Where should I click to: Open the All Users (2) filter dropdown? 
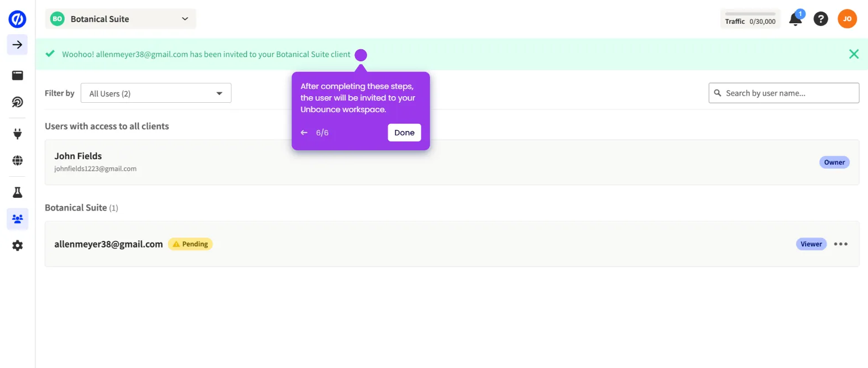pos(156,93)
